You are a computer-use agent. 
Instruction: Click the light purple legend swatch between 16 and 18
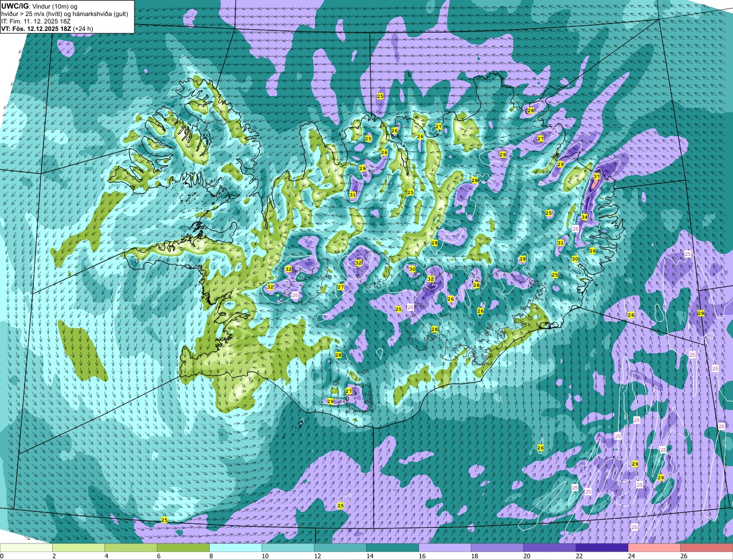coord(445,548)
